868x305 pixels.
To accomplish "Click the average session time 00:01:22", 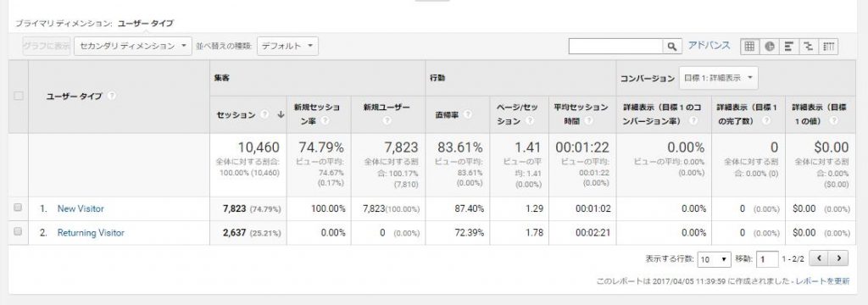I will (x=581, y=147).
